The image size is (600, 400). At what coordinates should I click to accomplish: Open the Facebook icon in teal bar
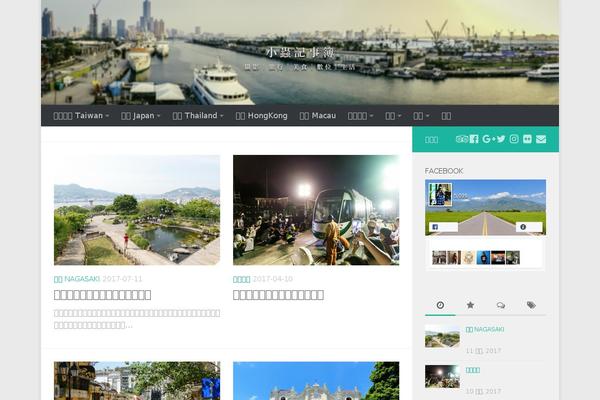pos(474,139)
